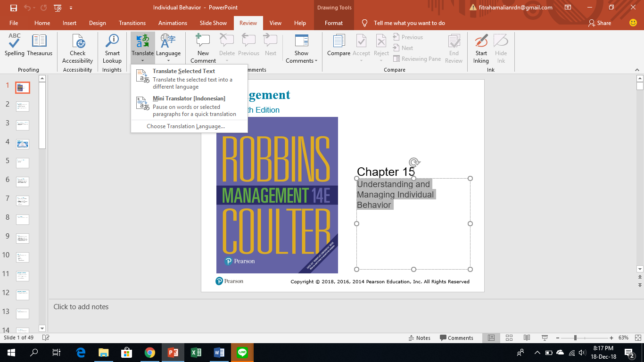
Task: Fit slide to current window
Action: click(x=637, y=338)
